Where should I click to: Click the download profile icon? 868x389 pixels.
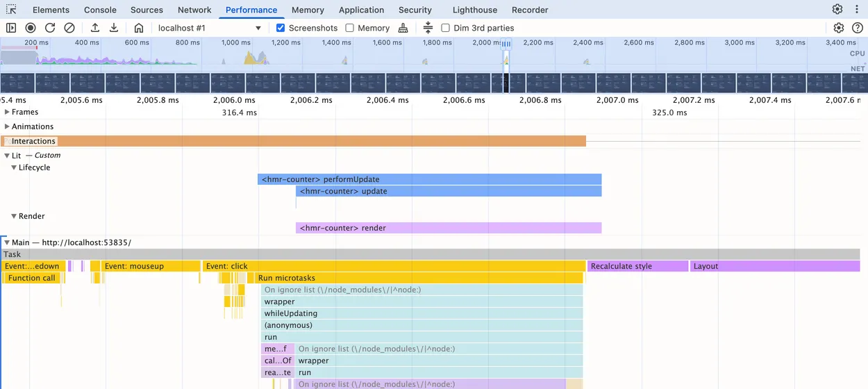point(114,28)
